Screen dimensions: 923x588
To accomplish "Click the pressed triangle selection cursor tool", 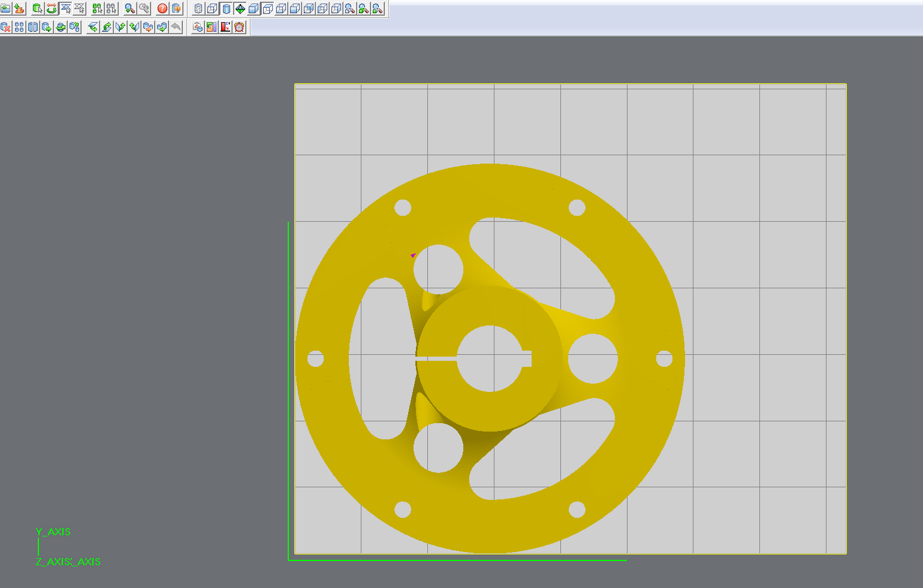I will [66, 8].
